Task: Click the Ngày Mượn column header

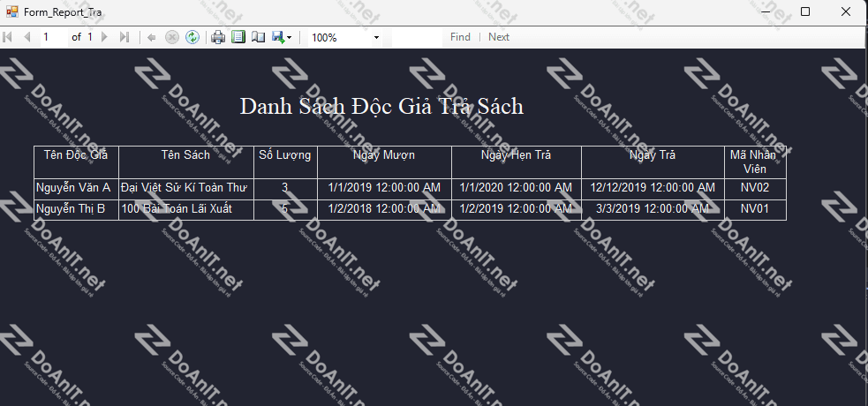Action: click(x=384, y=162)
